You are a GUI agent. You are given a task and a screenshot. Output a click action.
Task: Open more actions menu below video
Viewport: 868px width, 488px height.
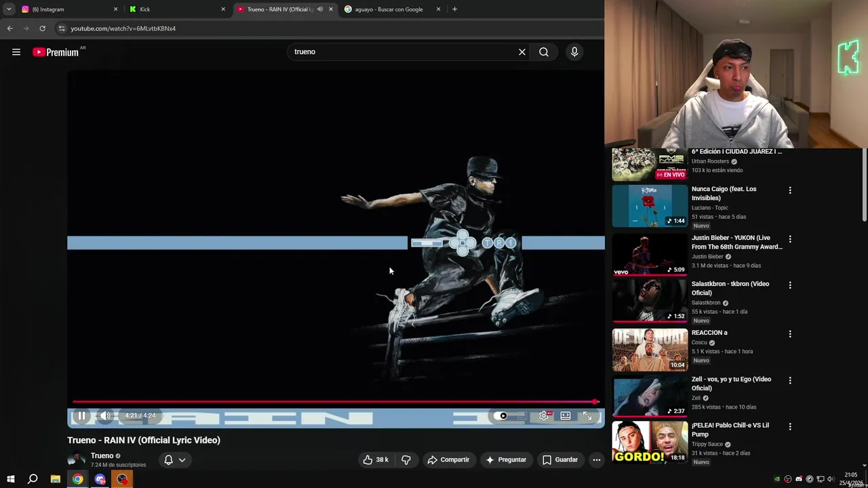pos(597,460)
